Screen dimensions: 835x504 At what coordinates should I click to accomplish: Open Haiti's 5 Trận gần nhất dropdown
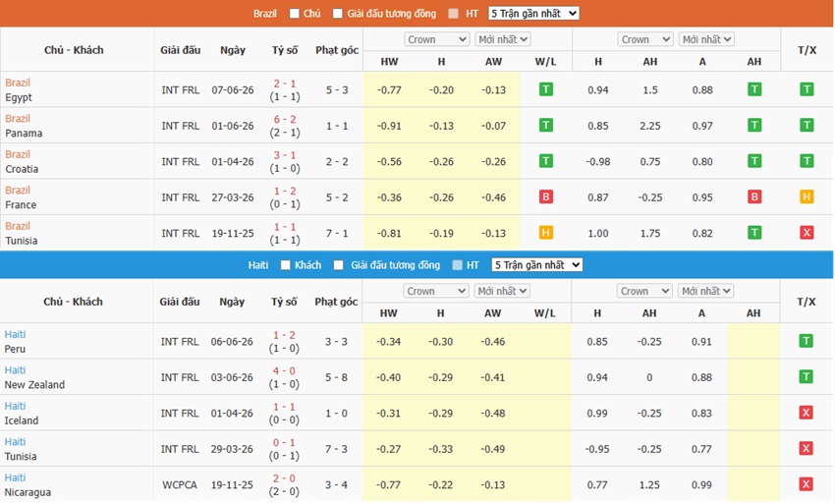tap(536, 265)
